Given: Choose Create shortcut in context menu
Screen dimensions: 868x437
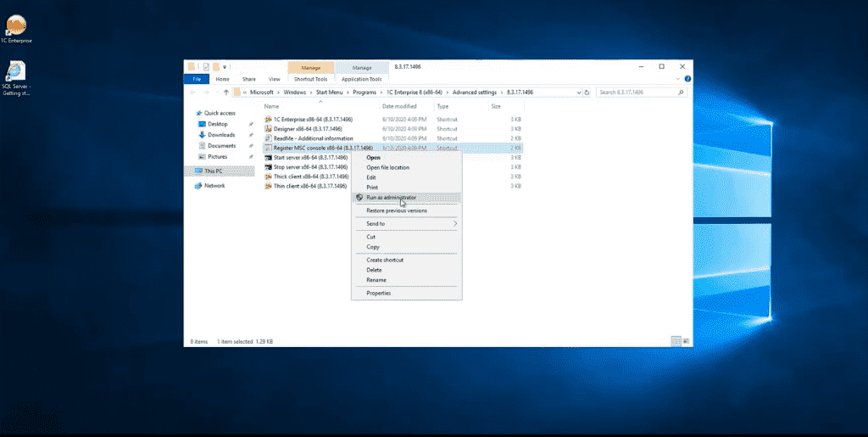Looking at the screenshot, I should point(406,260).
